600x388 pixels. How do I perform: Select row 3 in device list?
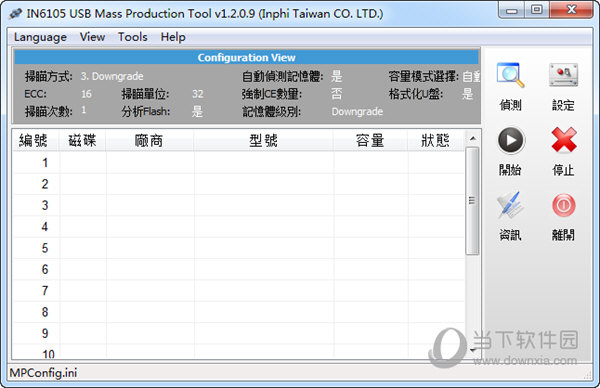click(239, 205)
